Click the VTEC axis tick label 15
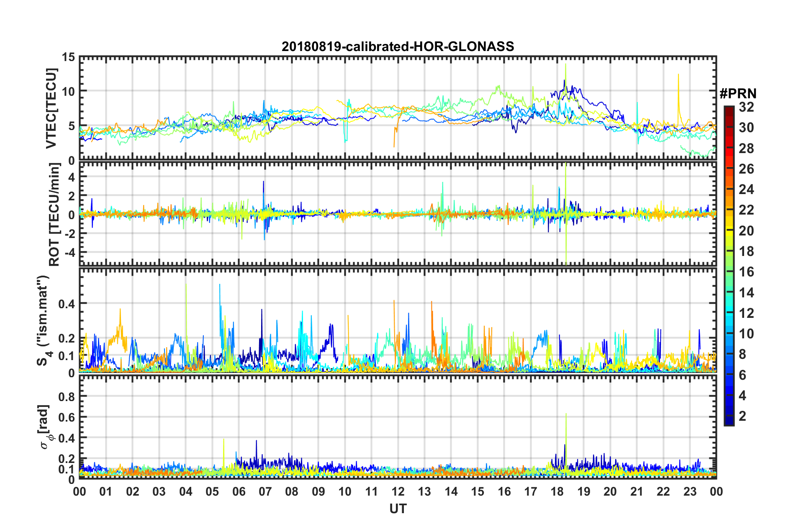Image resolution: width=796 pixels, height=532 pixels. [x=68, y=57]
